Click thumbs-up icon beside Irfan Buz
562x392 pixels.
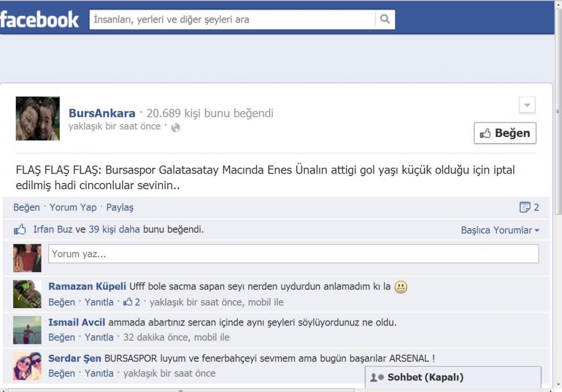coord(19,230)
